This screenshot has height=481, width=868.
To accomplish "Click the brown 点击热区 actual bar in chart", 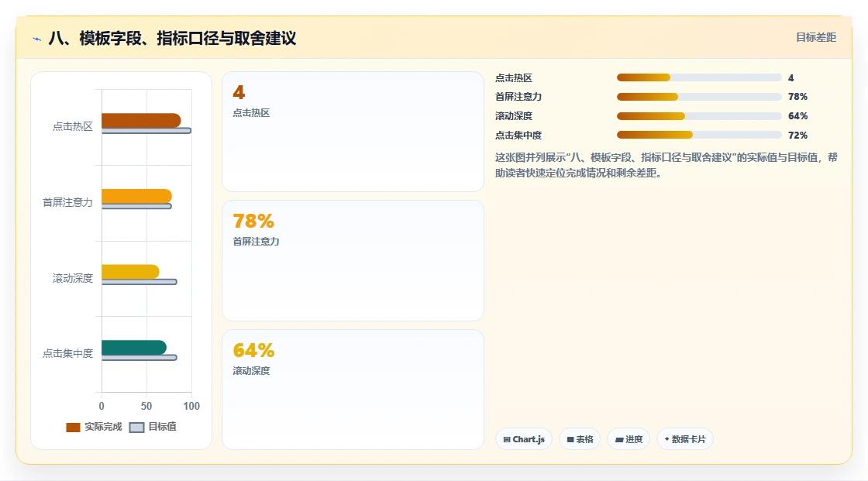I will 141,120.
